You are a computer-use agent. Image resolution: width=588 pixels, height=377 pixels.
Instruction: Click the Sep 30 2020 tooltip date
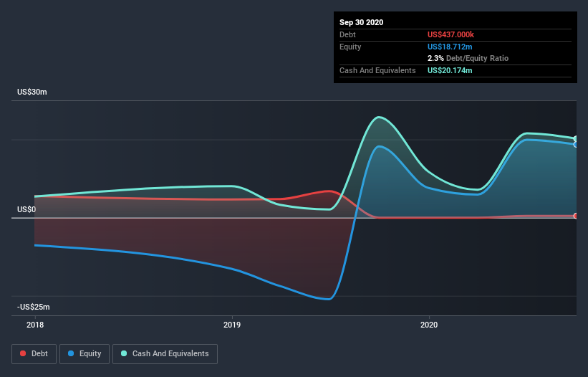(x=361, y=22)
